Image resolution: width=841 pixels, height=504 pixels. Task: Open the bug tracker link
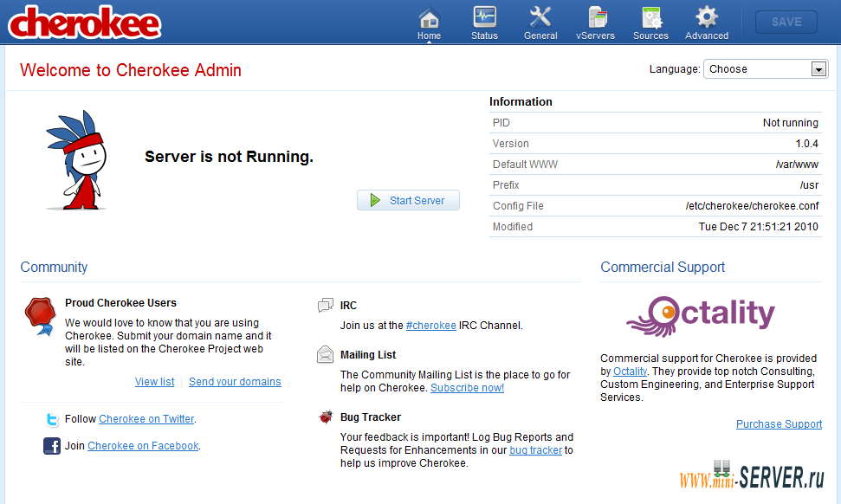click(536, 449)
